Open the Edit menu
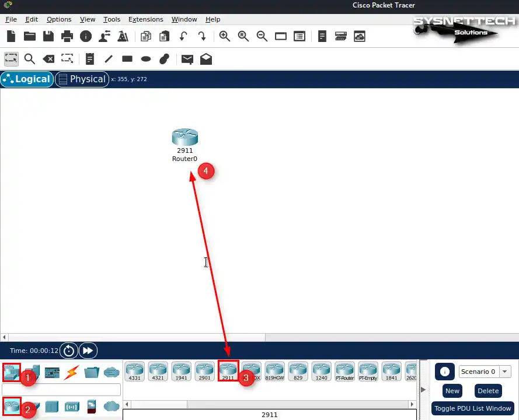 point(32,19)
